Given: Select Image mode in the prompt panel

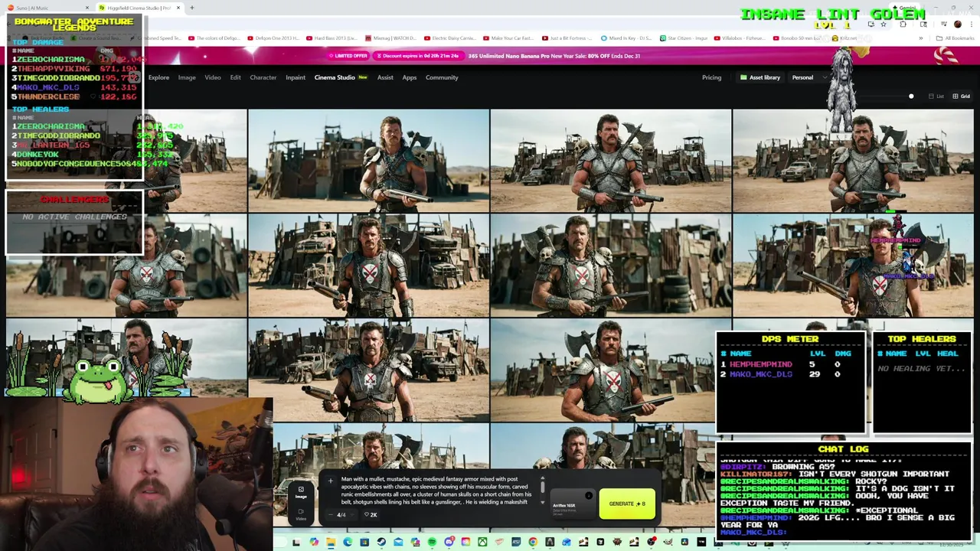Looking at the screenshot, I should pyautogui.click(x=301, y=492).
